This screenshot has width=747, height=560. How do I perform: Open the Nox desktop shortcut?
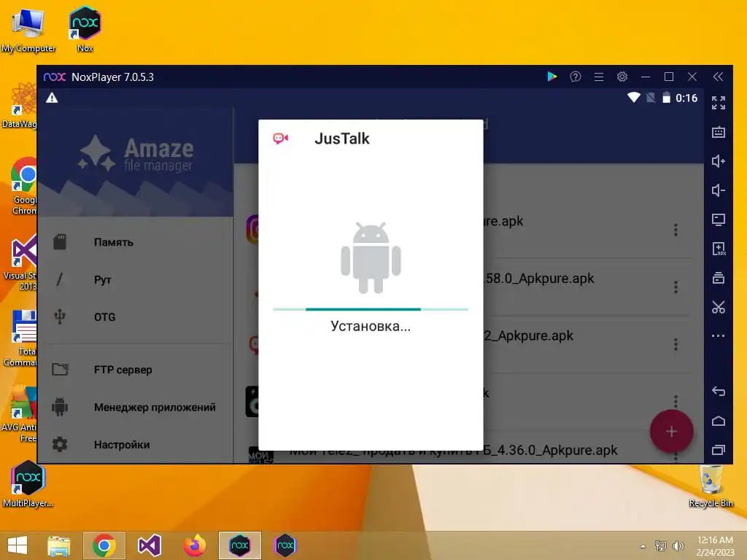click(x=85, y=28)
